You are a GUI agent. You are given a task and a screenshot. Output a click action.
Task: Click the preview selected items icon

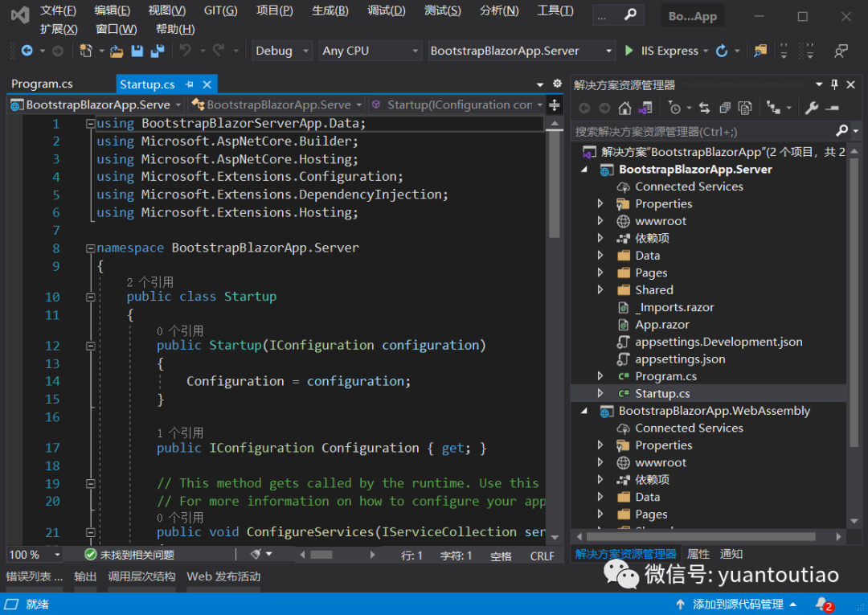833,108
